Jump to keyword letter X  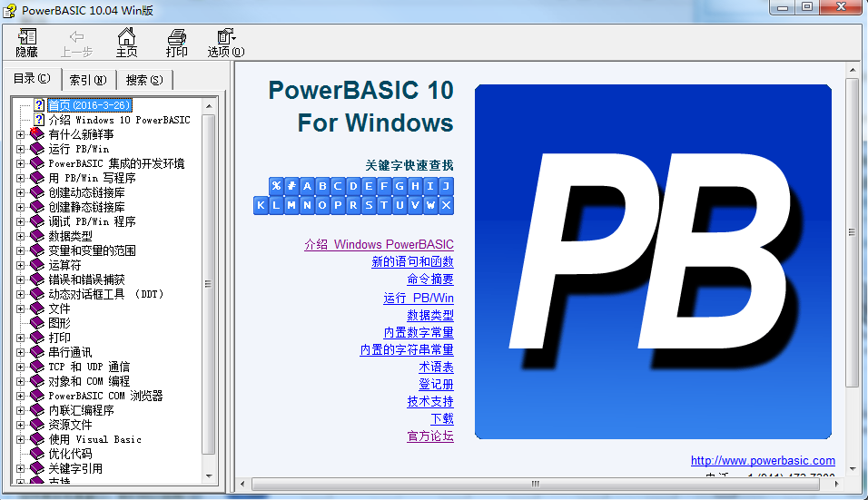446,205
